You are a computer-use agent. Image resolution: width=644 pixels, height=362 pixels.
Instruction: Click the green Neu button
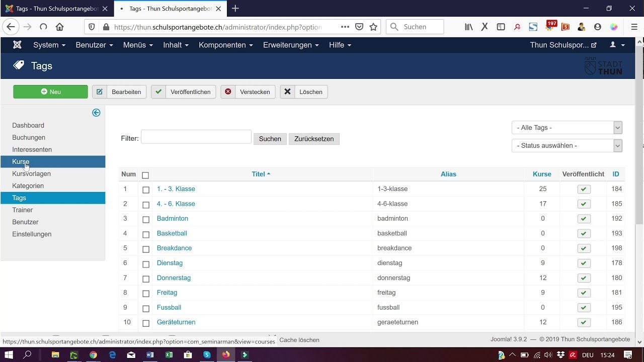click(x=50, y=92)
